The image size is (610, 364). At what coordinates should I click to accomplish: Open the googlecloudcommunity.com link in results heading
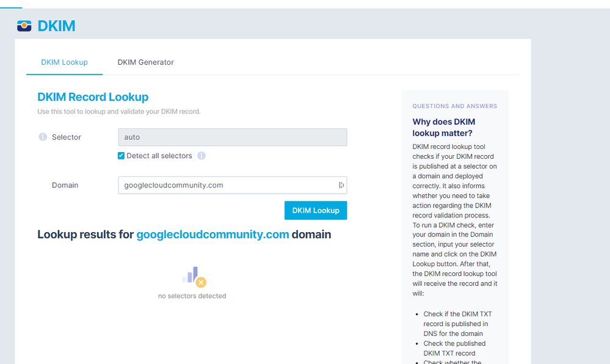[212, 235]
